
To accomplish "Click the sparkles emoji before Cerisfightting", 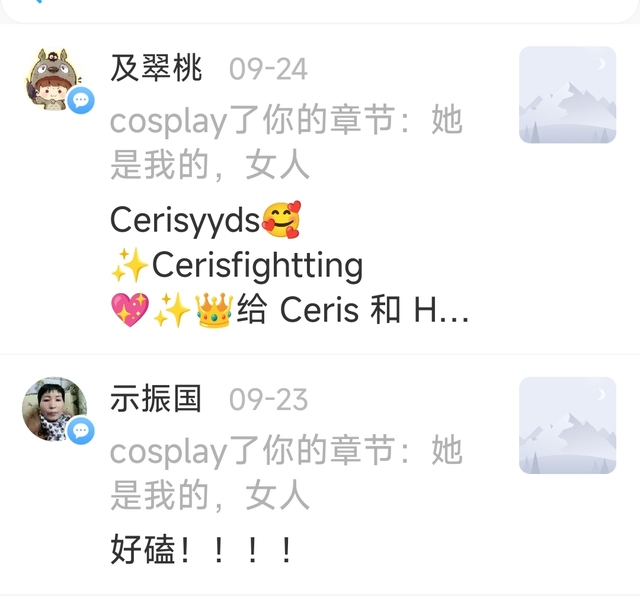I will (x=130, y=265).
